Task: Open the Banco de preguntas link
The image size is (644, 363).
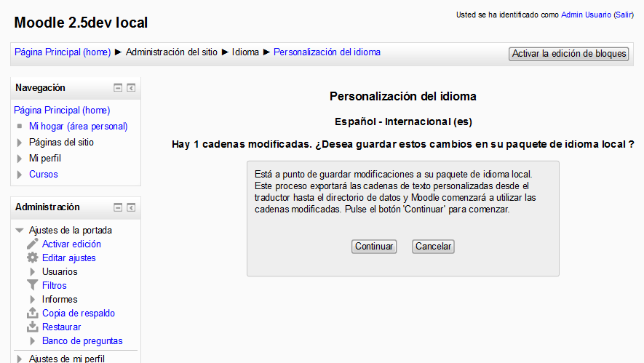Action: 82,341
